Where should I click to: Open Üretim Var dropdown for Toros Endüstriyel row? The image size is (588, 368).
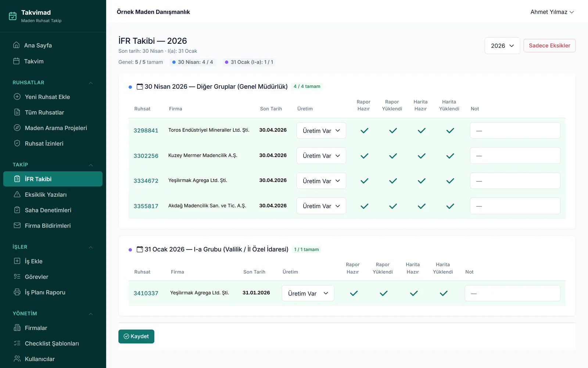point(321,131)
